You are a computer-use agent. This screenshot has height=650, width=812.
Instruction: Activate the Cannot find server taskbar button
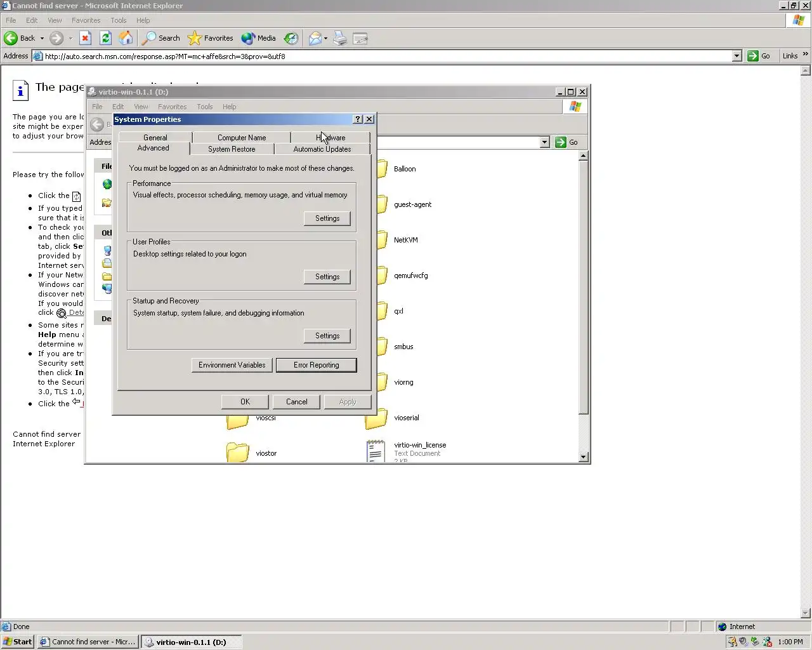tap(88, 642)
